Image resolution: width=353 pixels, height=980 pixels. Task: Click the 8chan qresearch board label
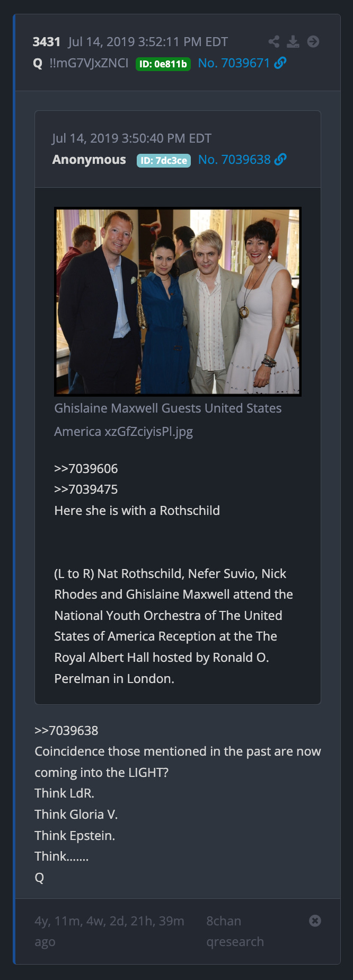pyautogui.click(x=235, y=931)
